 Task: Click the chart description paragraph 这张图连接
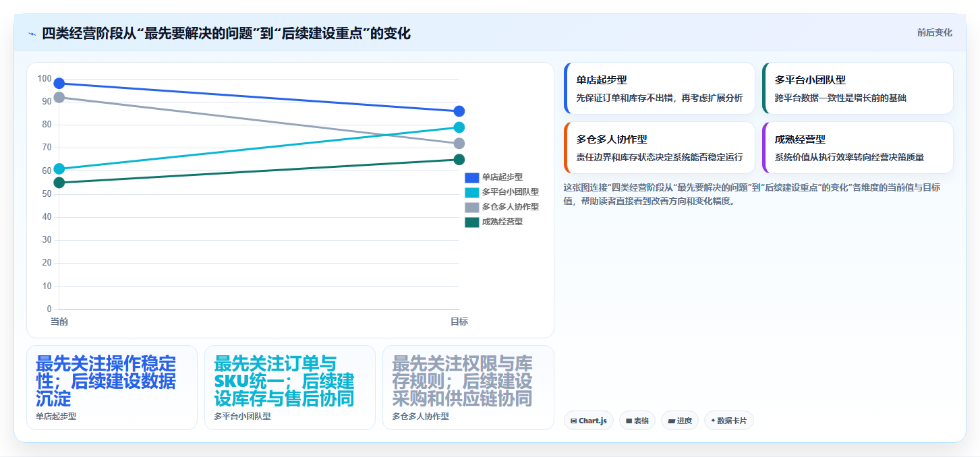pos(752,194)
